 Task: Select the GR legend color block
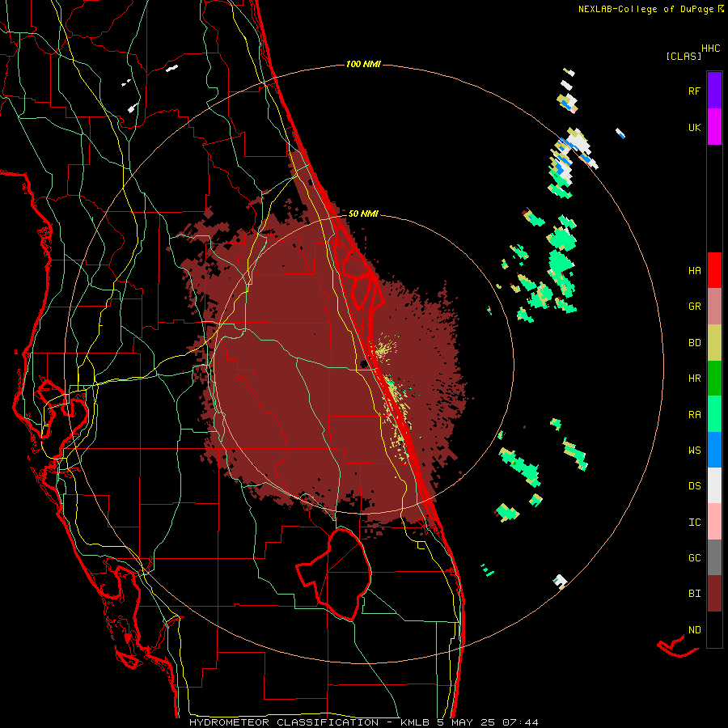714,307
